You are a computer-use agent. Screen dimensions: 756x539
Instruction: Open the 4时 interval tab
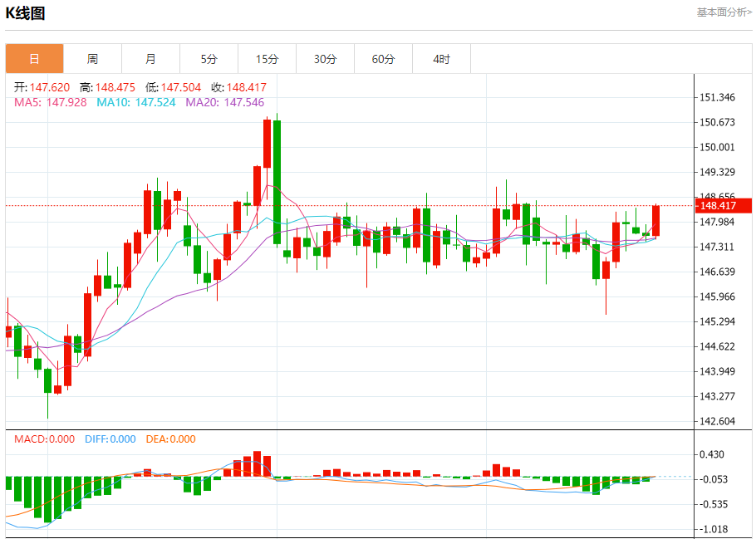click(441, 59)
